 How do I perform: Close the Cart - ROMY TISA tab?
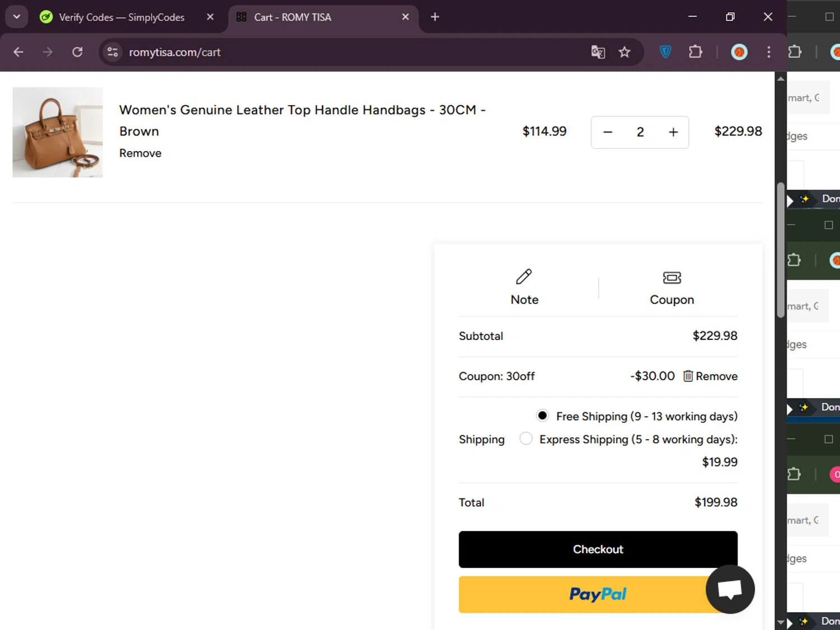pos(405,17)
